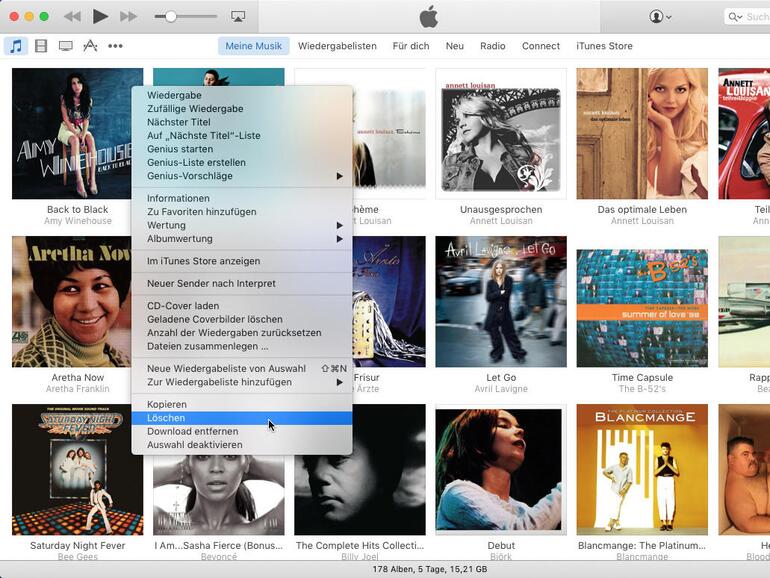Image resolution: width=770 pixels, height=578 pixels.
Task: Click the Amy Winehouse artist name
Action: point(78,221)
